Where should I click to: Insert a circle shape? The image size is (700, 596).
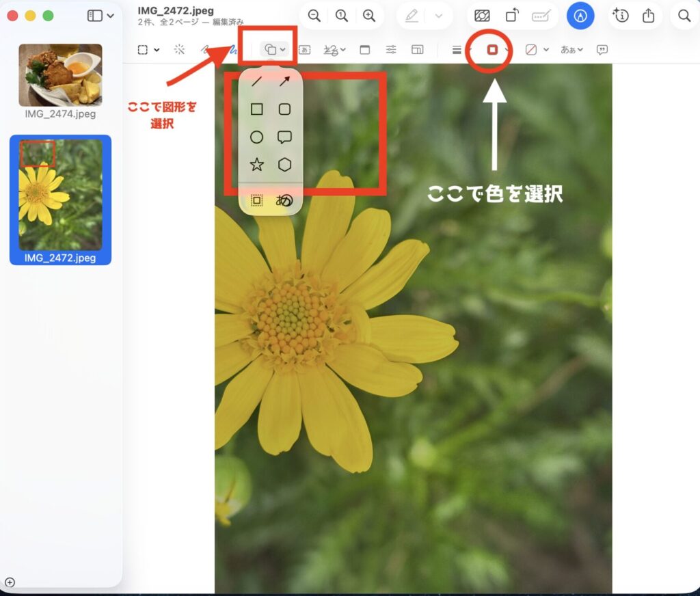click(256, 137)
